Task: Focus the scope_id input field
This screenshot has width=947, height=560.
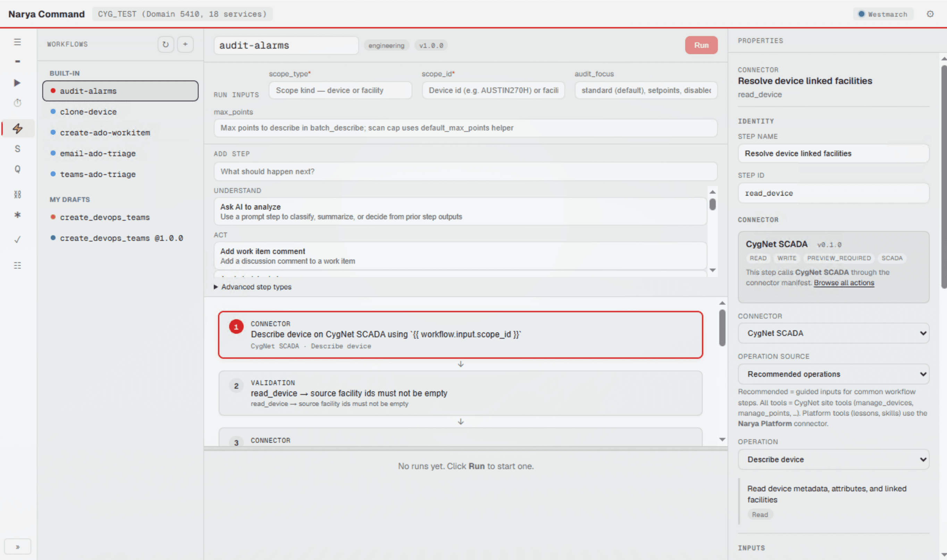Action: pos(493,90)
